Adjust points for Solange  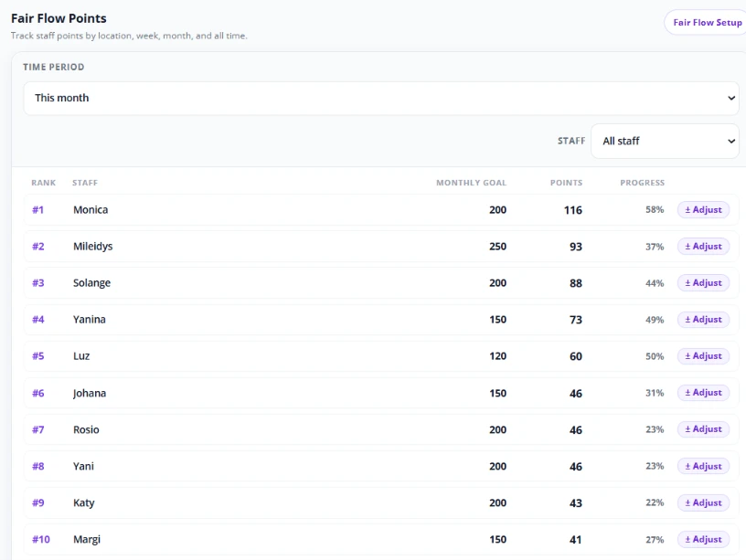click(x=703, y=283)
